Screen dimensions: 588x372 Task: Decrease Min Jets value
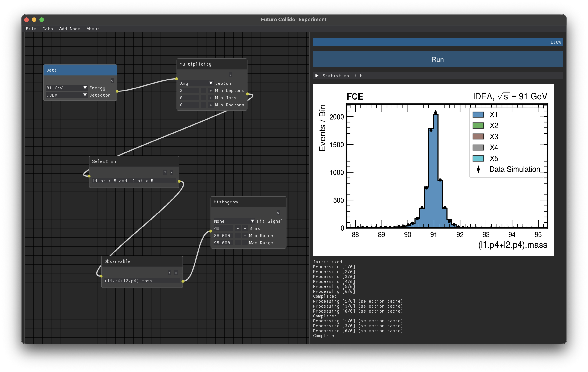[x=204, y=98]
